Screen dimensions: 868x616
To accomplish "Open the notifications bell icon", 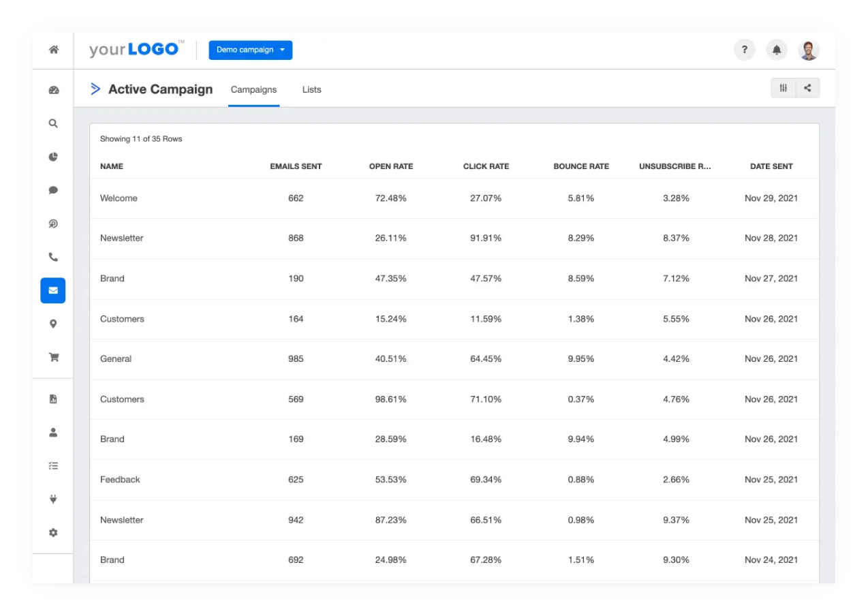I will tap(777, 50).
